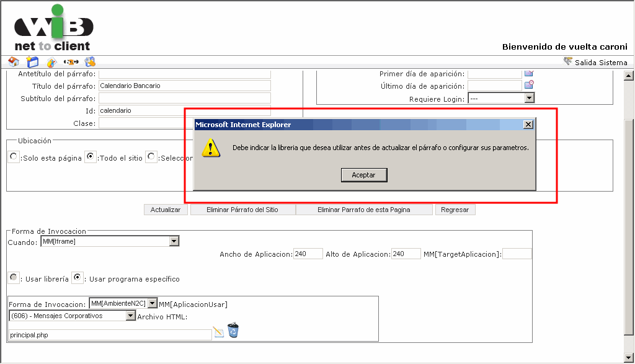The image size is (635, 364).
Task: Select the Solo esta página radio
Action: click(14, 156)
